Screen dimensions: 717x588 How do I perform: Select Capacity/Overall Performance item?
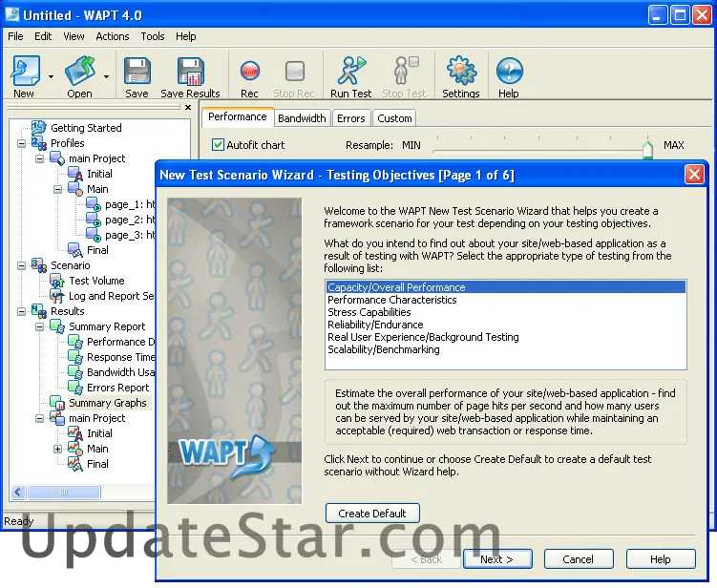pos(506,287)
